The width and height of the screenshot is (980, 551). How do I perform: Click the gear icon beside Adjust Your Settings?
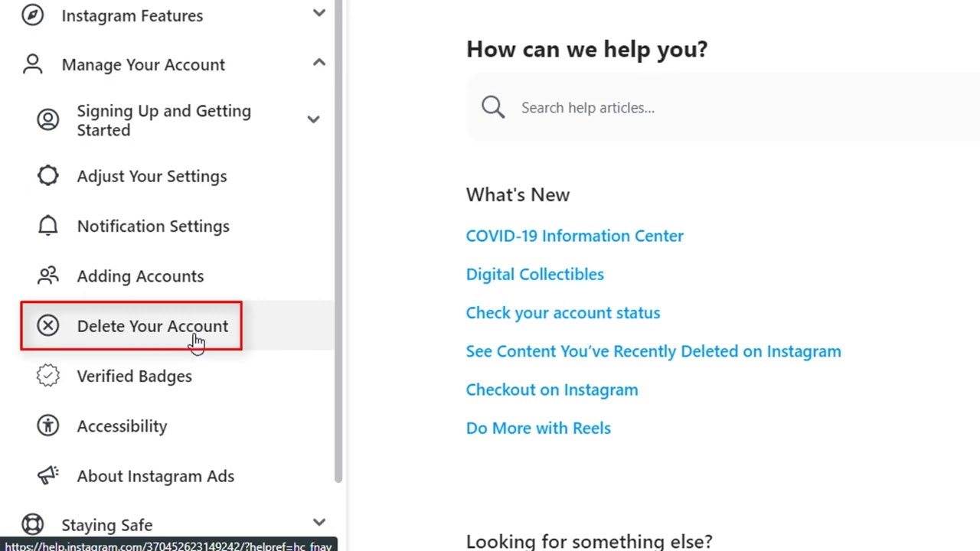[x=47, y=176]
